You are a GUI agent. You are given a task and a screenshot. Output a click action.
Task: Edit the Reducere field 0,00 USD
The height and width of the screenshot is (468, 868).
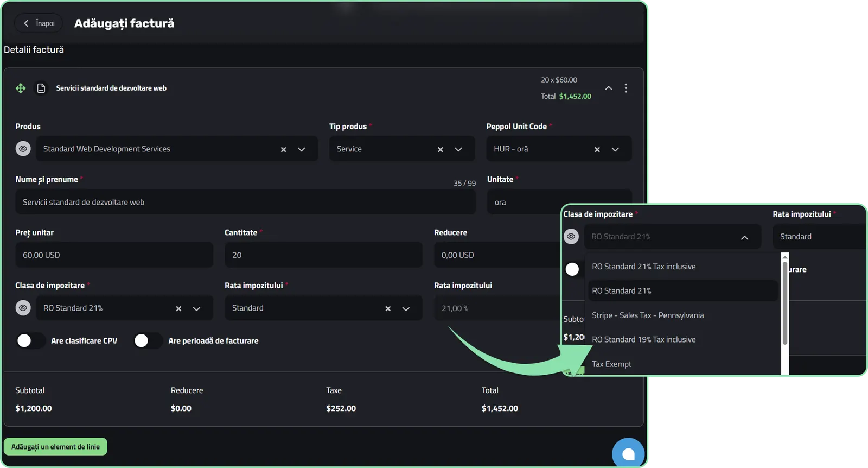(x=497, y=255)
